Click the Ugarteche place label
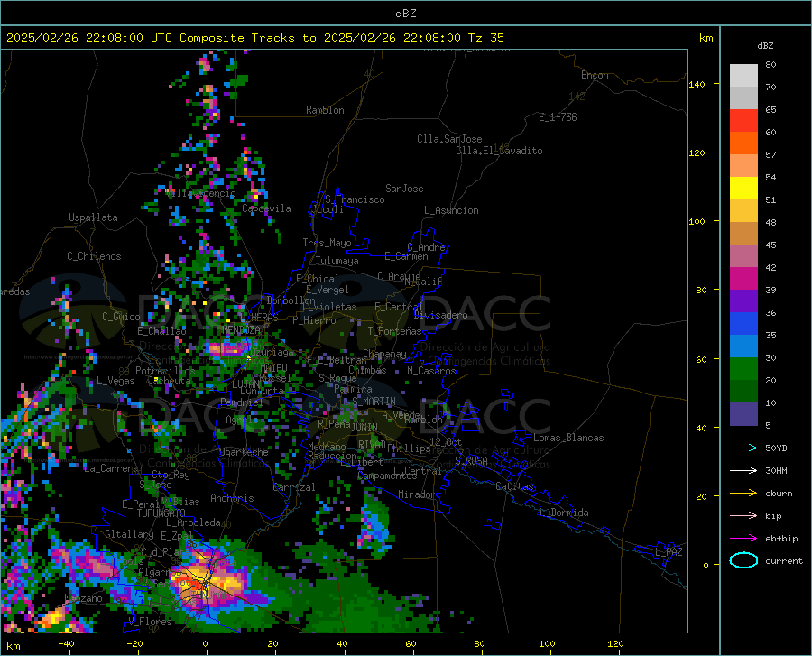Screen dimensions: 812x656 click(x=244, y=452)
